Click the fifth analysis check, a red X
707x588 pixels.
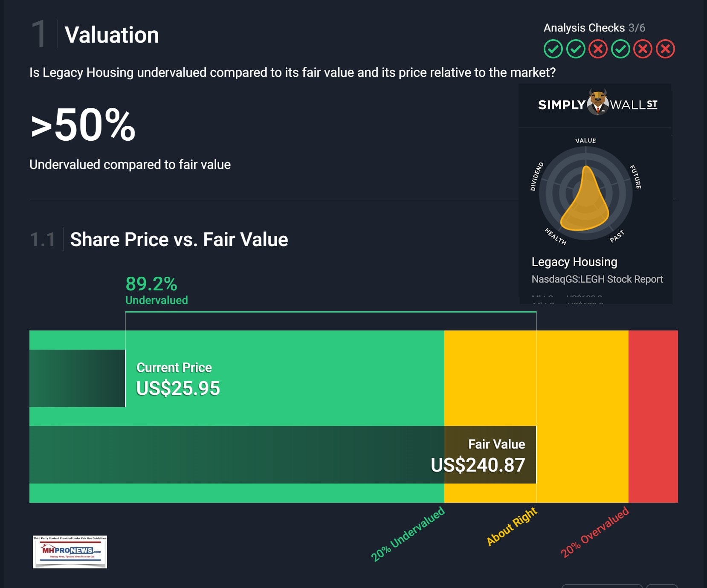click(643, 49)
